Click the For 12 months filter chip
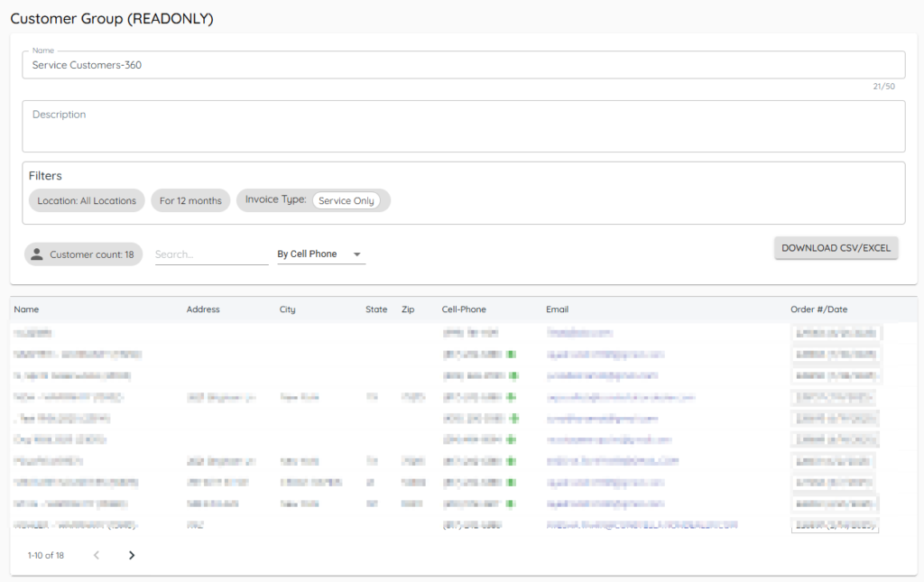This screenshot has height=582, width=924. 190,200
